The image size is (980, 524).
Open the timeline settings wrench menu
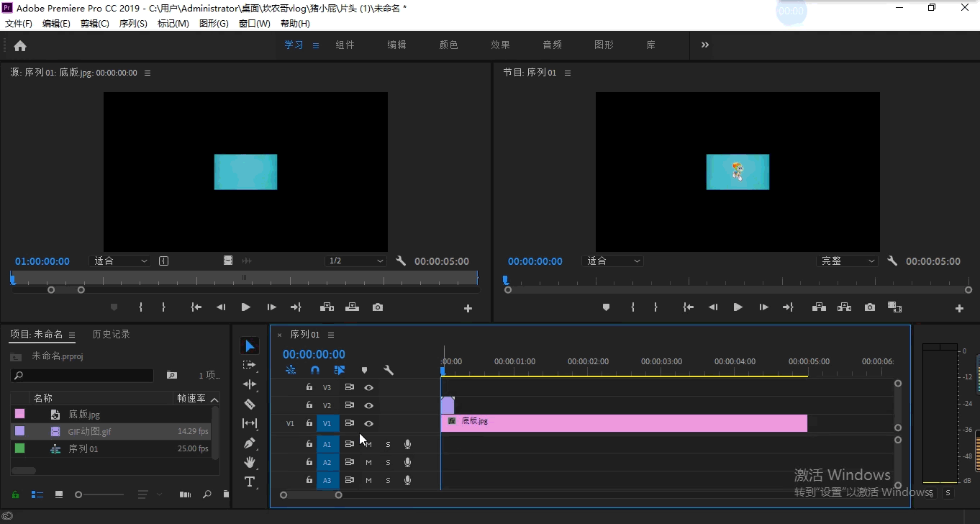click(389, 370)
